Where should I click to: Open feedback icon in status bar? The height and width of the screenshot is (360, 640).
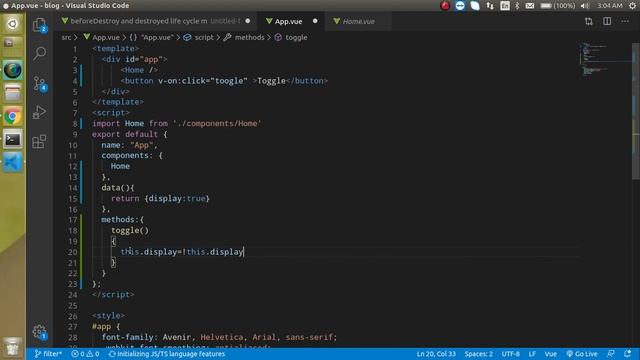611,354
